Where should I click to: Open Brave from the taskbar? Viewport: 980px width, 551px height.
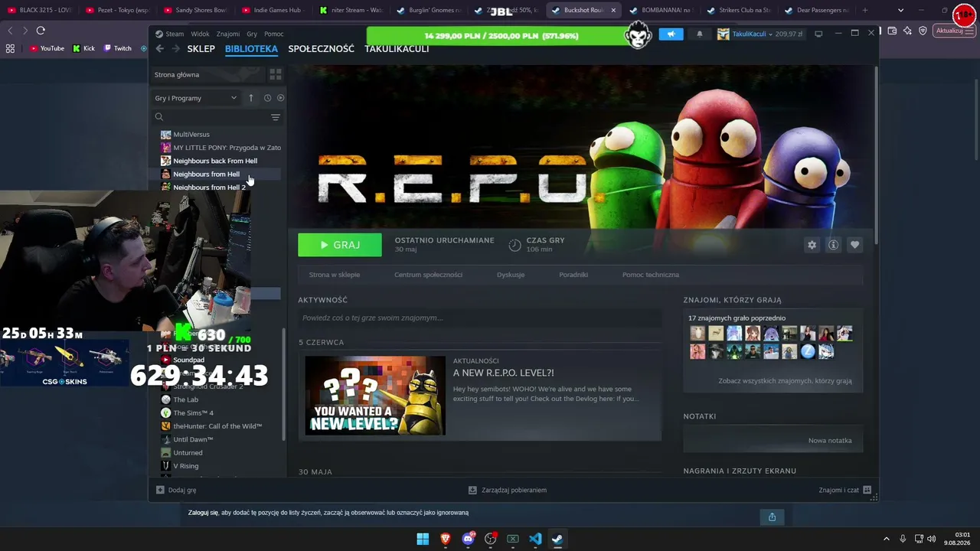point(445,539)
